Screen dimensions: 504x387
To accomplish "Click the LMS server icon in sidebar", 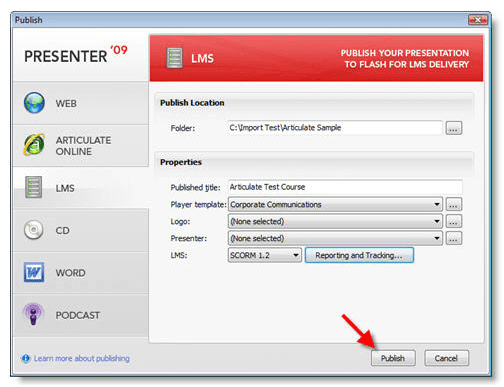I will click(34, 187).
